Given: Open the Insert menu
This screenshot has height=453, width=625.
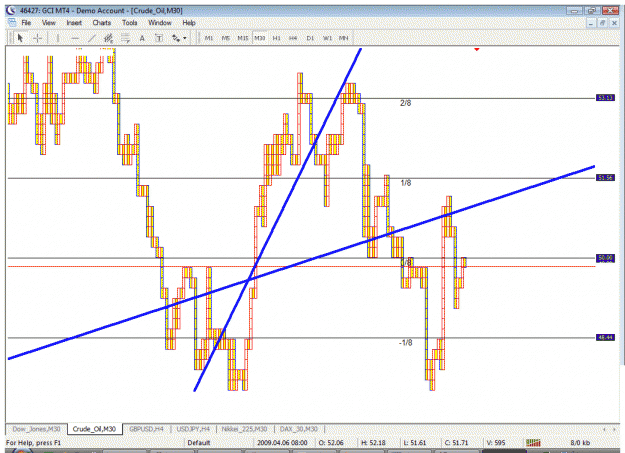Looking at the screenshot, I should click(74, 23).
